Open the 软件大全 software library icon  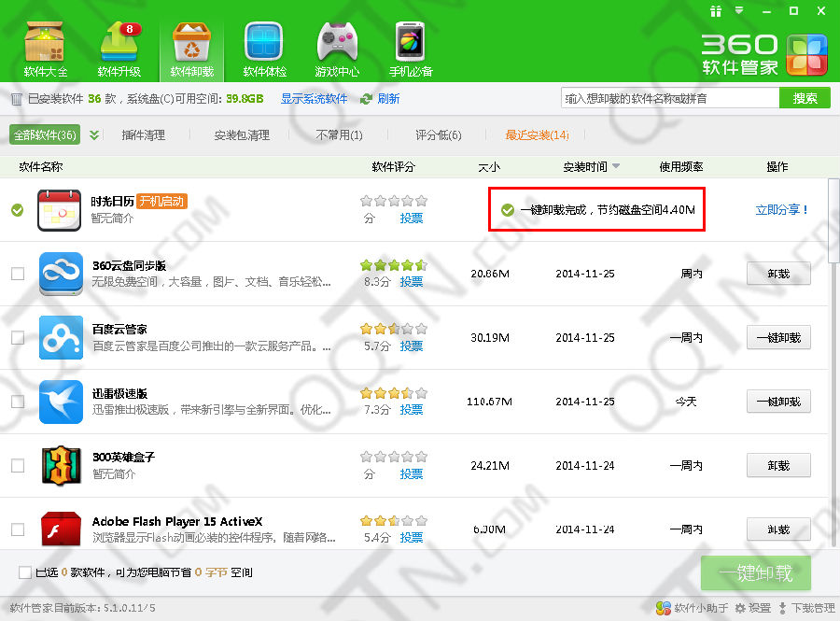point(45,49)
